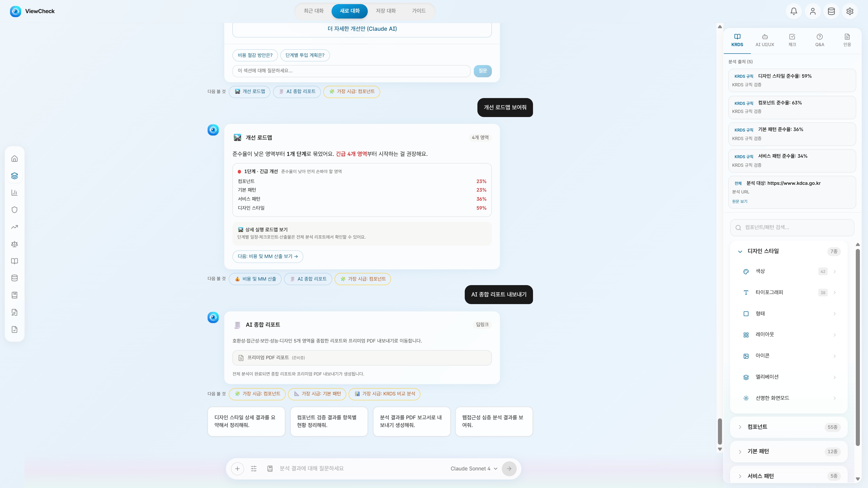
Task: Switch to the 최근 대화 tab
Action: 313,11
